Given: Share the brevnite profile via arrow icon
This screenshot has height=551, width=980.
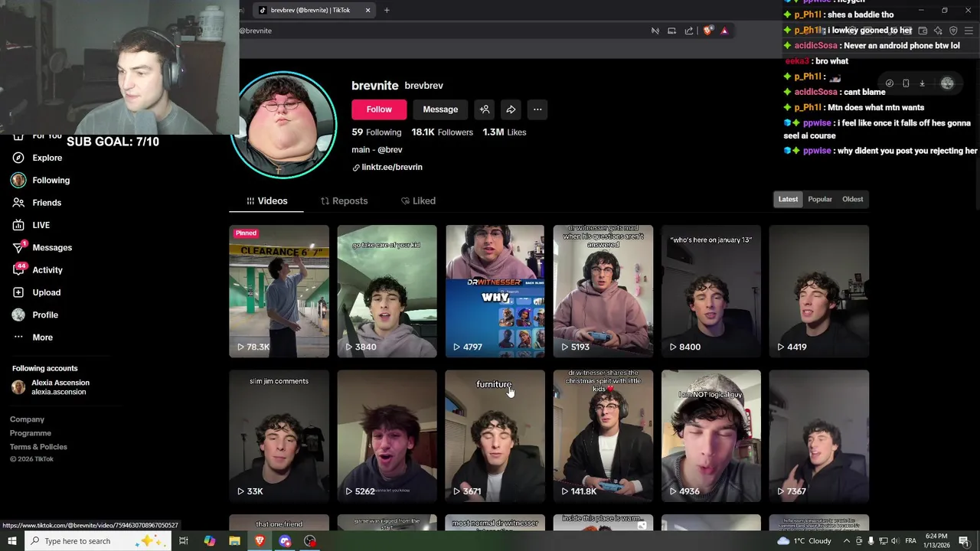Looking at the screenshot, I should 511,109.
